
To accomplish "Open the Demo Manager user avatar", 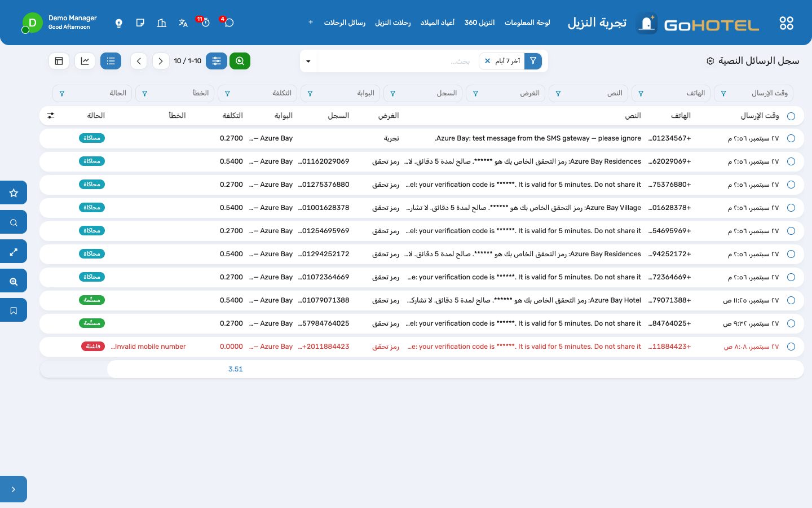I will pos(32,23).
